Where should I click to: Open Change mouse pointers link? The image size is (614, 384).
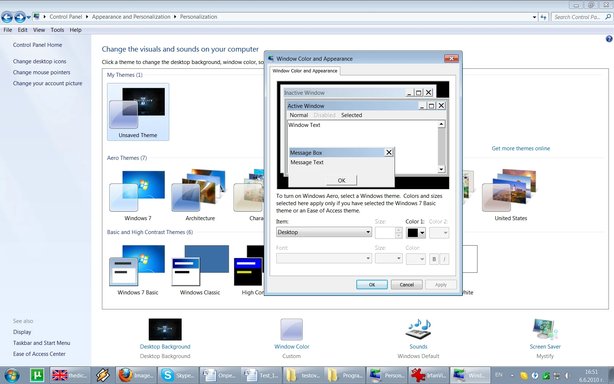42,72
